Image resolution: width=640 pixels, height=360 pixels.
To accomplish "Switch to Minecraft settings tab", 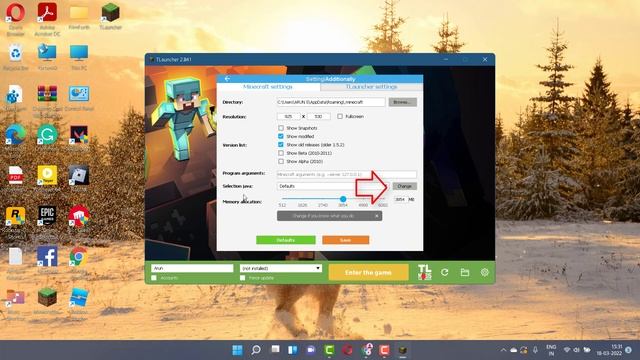I will click(268, 87).
